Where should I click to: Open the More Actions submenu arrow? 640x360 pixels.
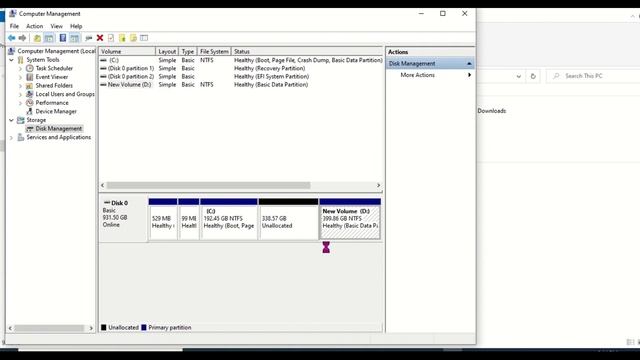click(x=469, y=75)
